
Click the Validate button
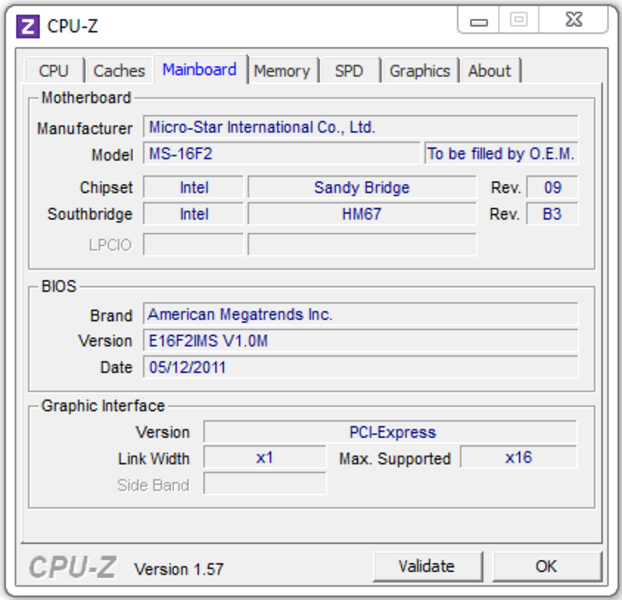click(x=427, y=566)
